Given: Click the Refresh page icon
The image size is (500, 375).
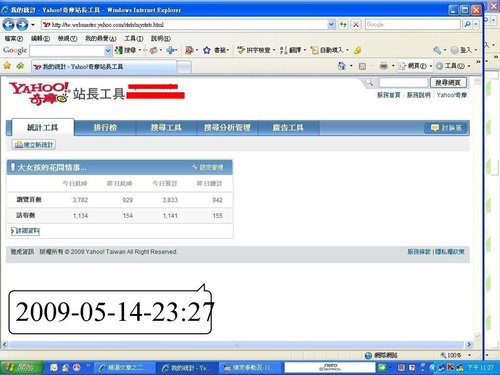Looking at the screenshot, I should click(x=343, y=24).
